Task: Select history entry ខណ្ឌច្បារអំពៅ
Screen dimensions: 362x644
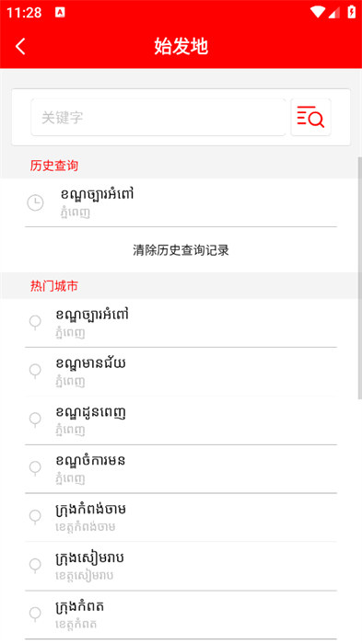Action: [x=181, y=202]
